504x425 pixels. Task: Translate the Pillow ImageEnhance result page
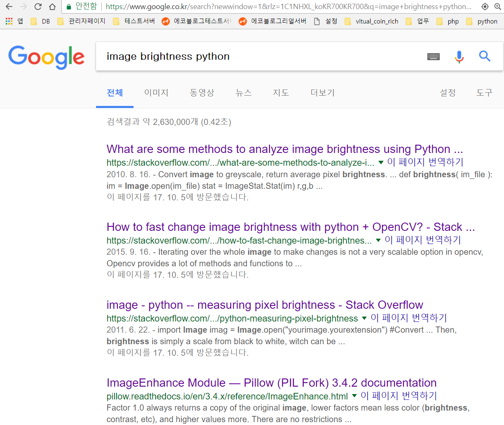click(x=399, y=396)
